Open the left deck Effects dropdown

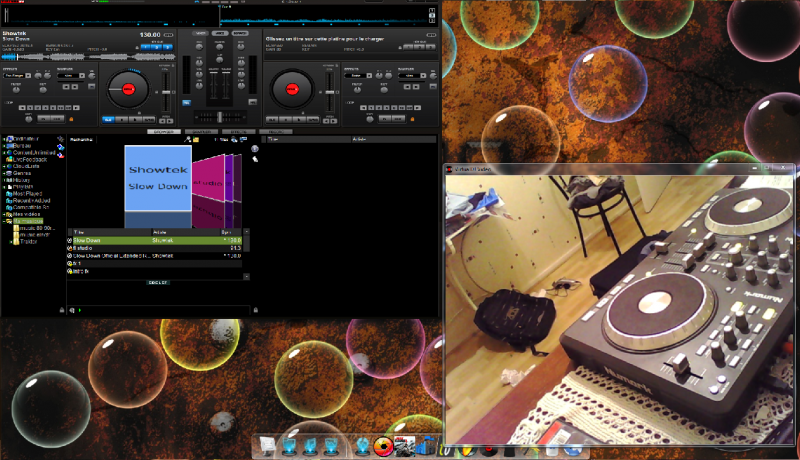(x=17, y=75)
